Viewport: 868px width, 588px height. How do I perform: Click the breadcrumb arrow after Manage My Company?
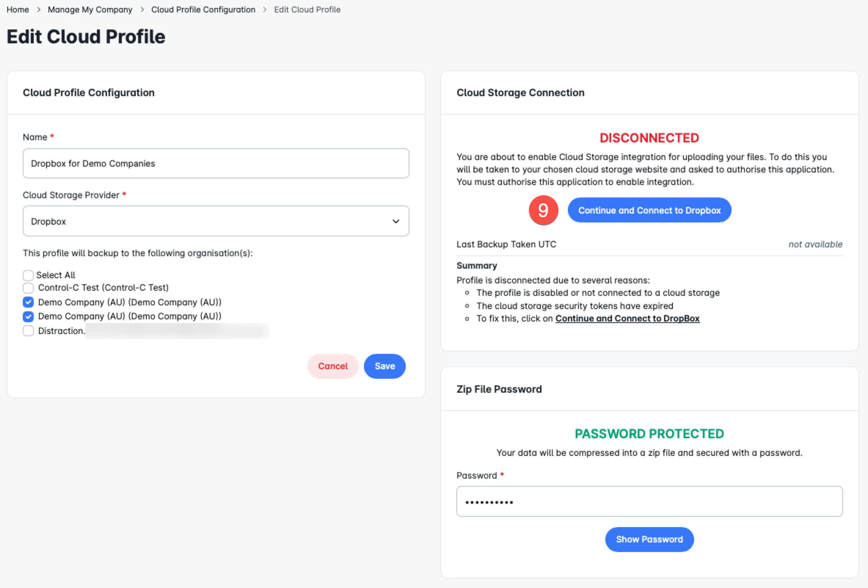tap(142, 10)
